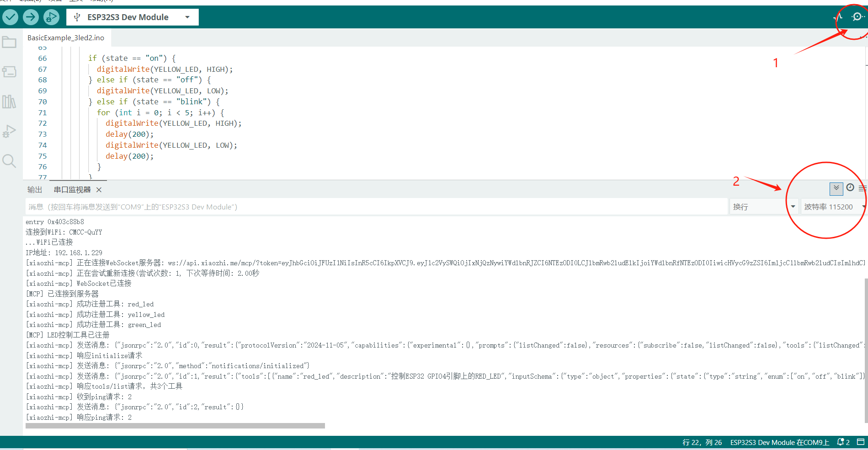
Task: Click the serial output vertical scrollbar
Action: pos(866,350)
